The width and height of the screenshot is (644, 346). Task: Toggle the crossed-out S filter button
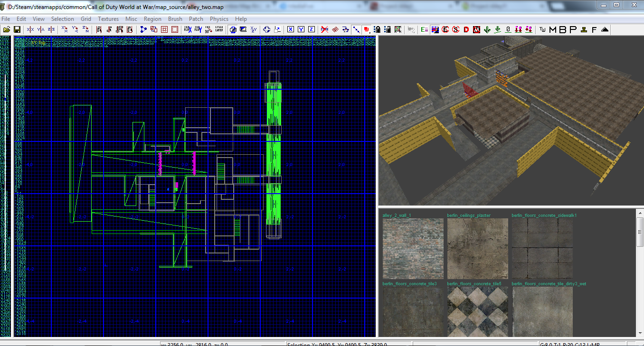(455, 29)
